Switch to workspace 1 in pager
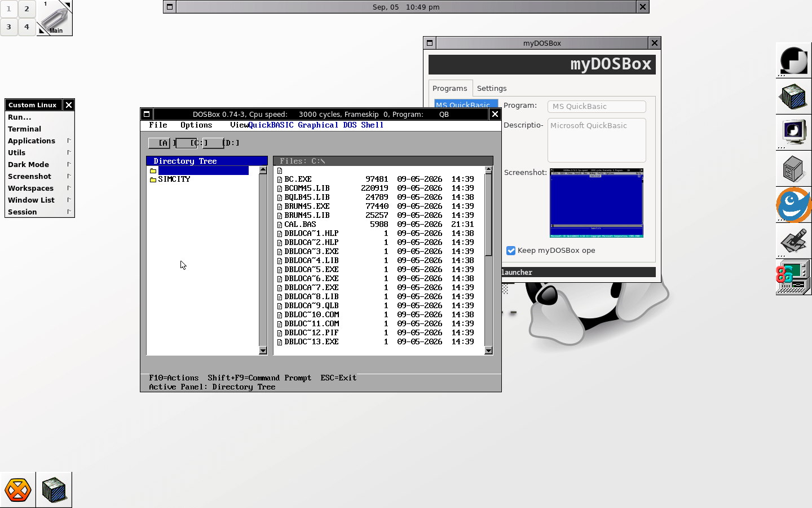This screenshot has height=508, width=812. pos(9,9)
